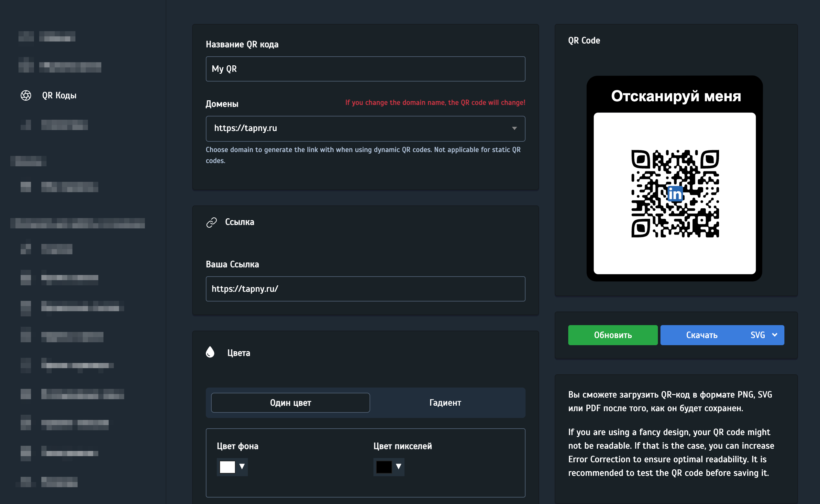Click the Ваша Ссылка URL input field
820x504 pixels.
click(x=365, y=289)
